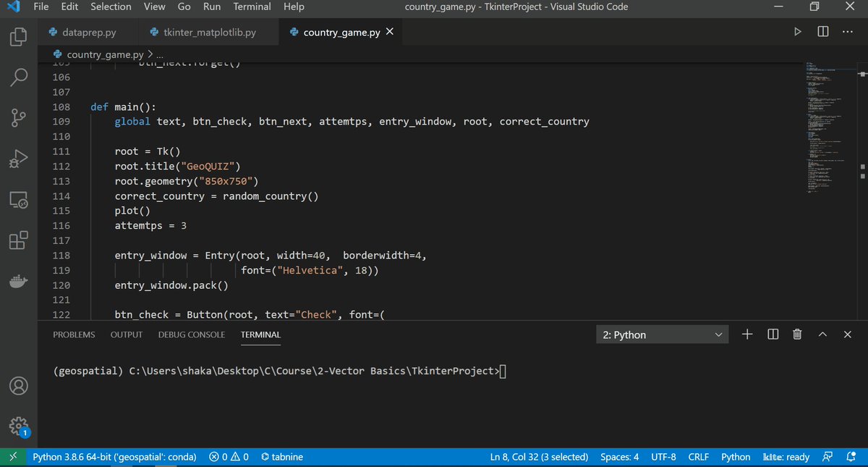Click 'Ln 8, Col 32' cursor position
This screenshot has width=868, height=467.
(539, 457)
